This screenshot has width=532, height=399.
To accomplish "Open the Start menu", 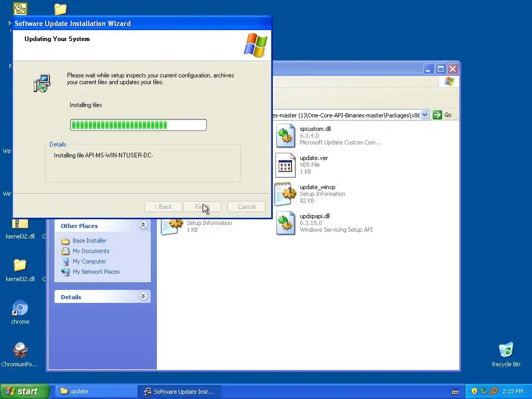I will click(x=24, y=391).
